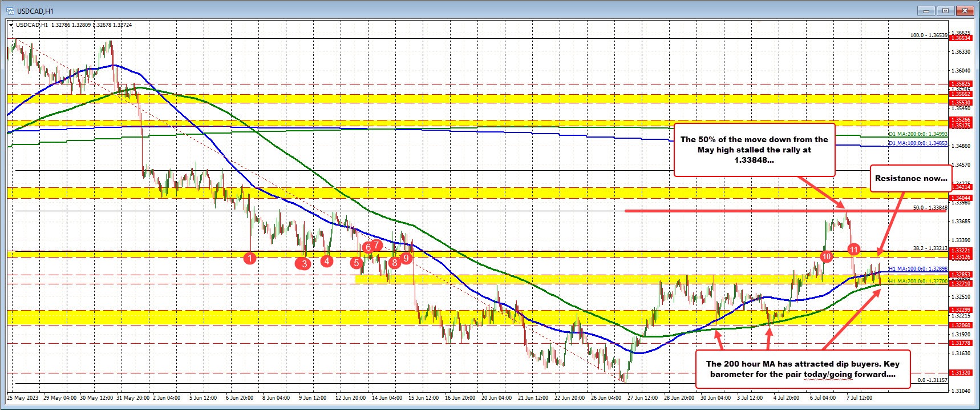Click the H1 MA:200:0:0: 1.32700 label
Image resolution: width=980 pixels, height=410 pixels.
917,281
